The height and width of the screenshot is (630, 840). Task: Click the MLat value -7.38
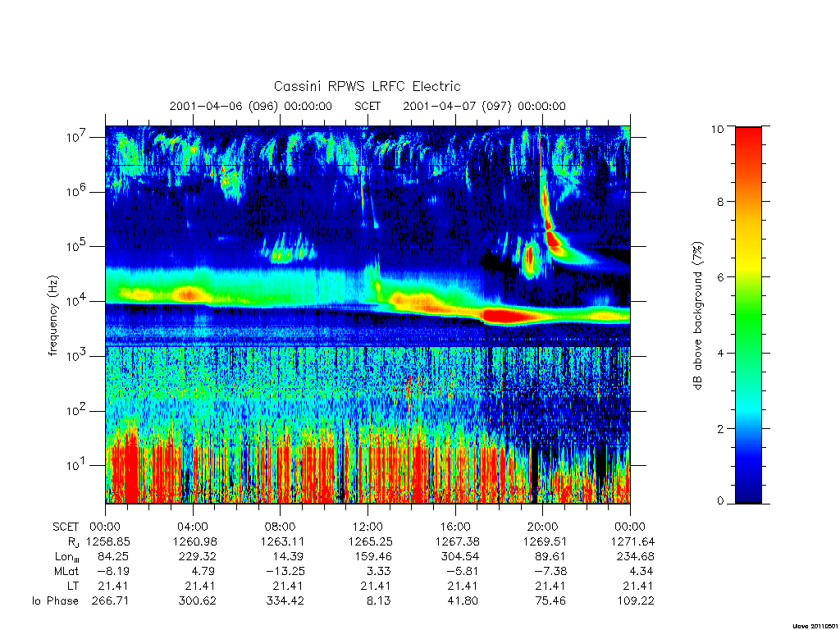coord(550,572)
